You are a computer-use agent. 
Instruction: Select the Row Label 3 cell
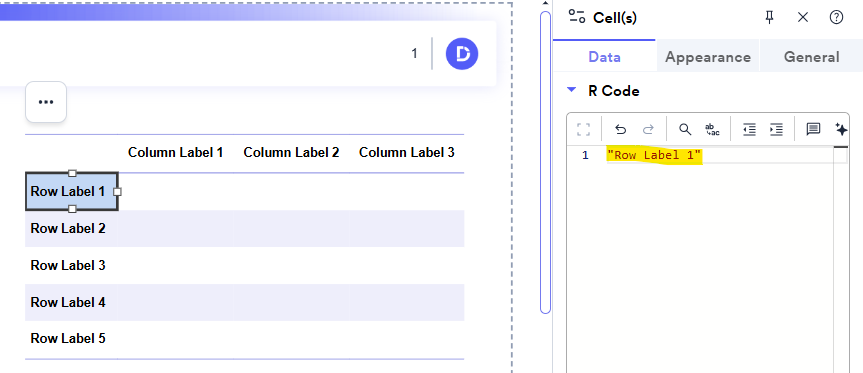tap(72, 265)
